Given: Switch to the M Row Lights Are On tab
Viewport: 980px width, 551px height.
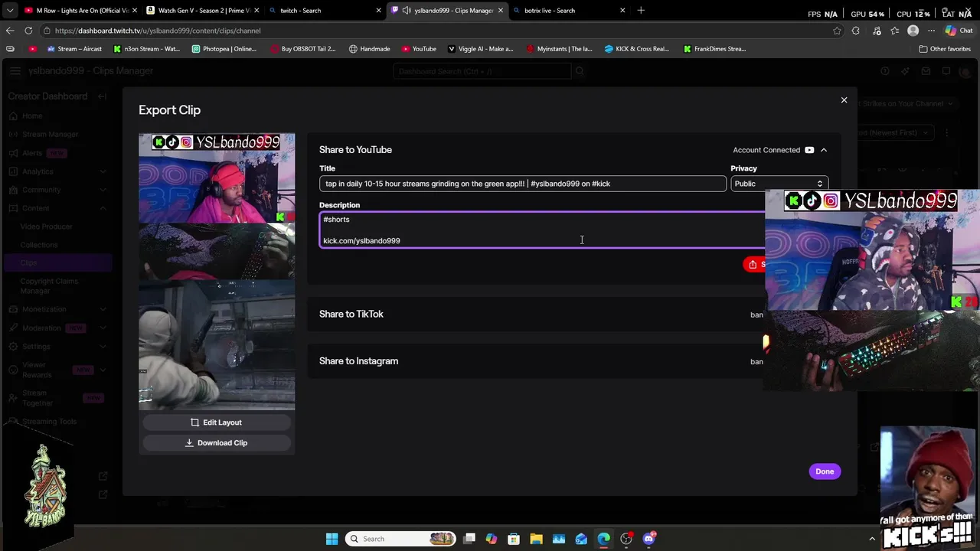Looking at the screenshot, I should click(x=79, y=11).
